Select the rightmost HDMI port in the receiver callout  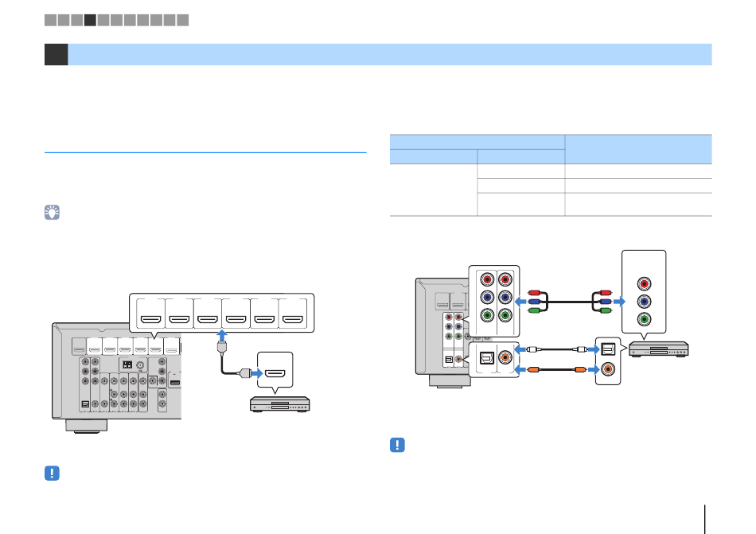pos(293,319)
